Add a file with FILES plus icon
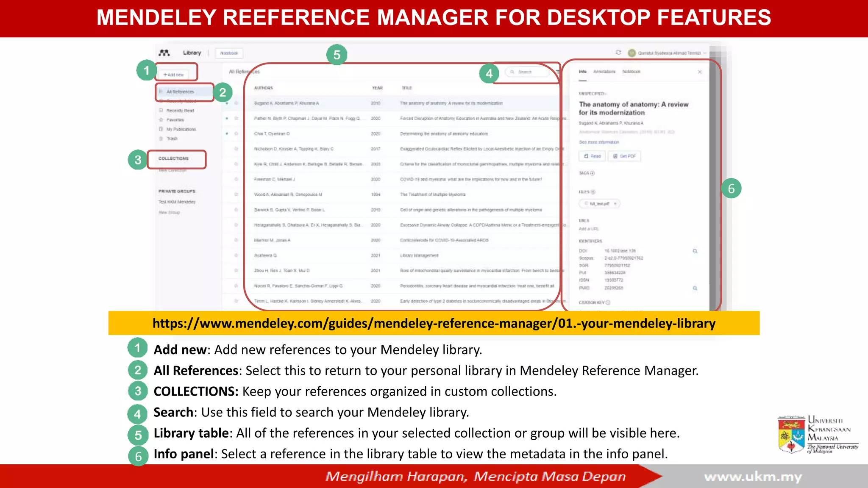This screenshot has width=868, height=488. 593,192
